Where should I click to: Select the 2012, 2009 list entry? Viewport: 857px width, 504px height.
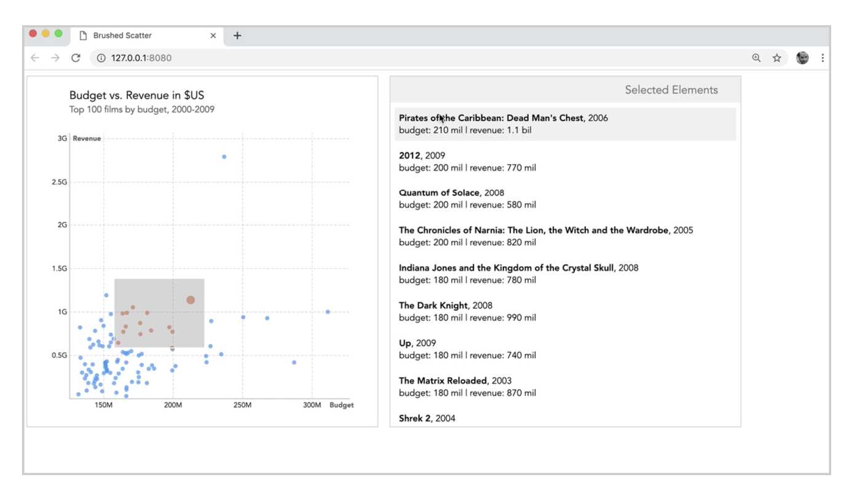pyautogui.click(x=565, y=162)
